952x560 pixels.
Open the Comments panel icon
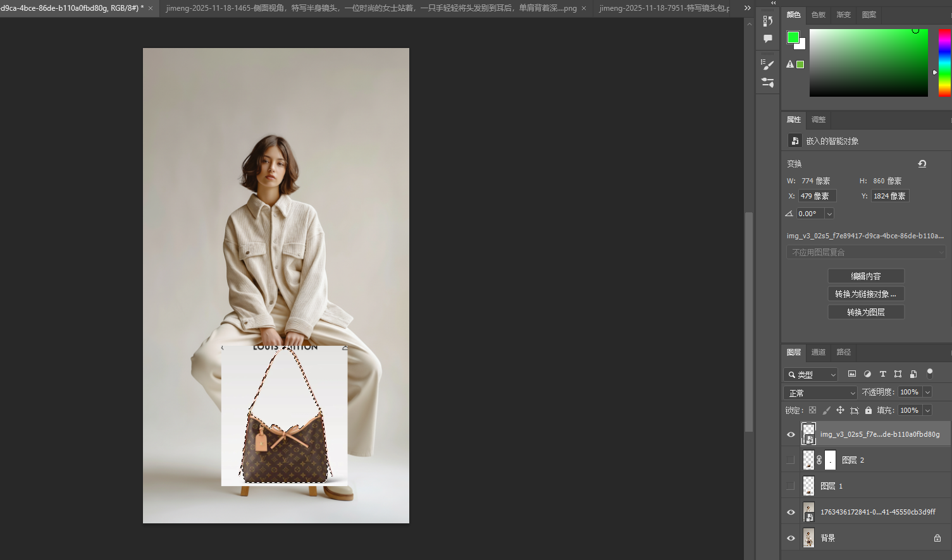768,39
